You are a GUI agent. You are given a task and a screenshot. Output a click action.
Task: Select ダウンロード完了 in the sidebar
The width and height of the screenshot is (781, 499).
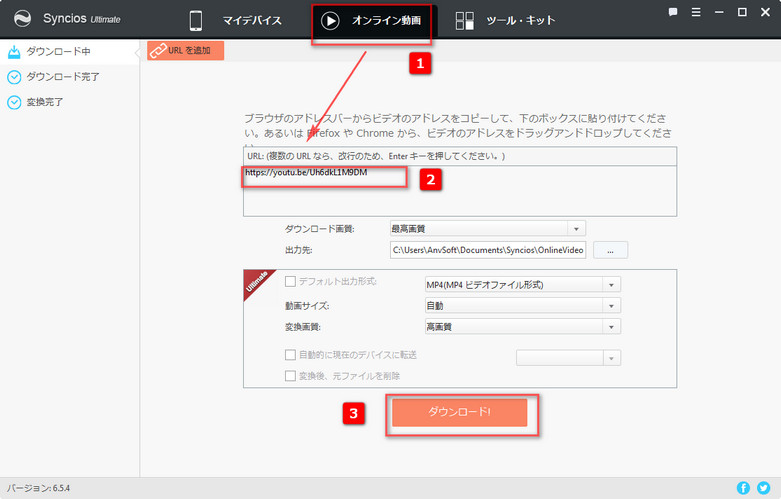tap(69, 77)
